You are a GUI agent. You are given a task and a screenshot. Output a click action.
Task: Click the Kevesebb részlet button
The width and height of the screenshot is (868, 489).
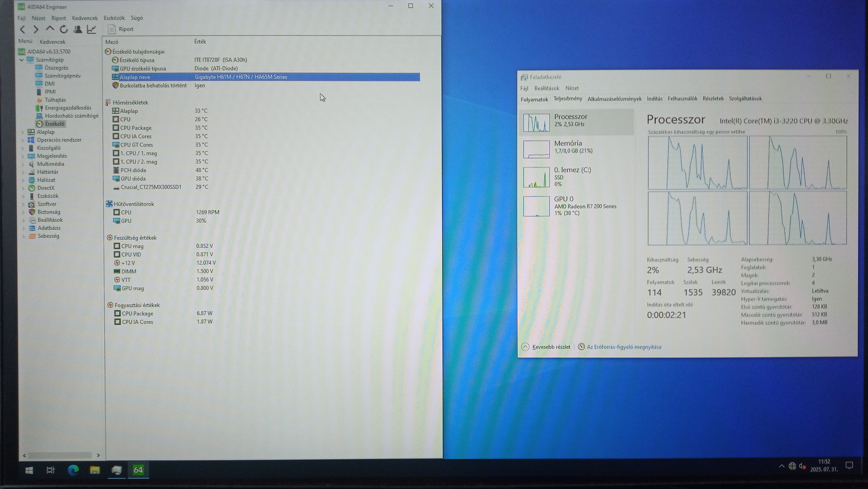tap(546, 347)
